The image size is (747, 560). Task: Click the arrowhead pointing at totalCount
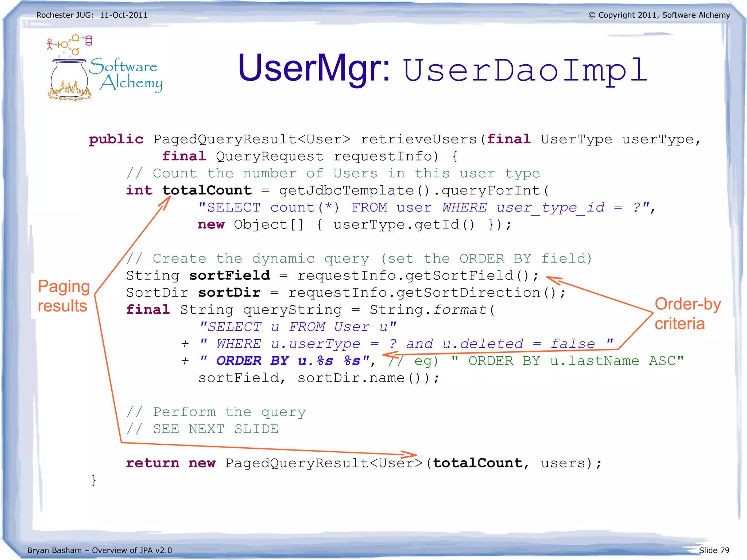pyautogui.click(x=168, y=200)
